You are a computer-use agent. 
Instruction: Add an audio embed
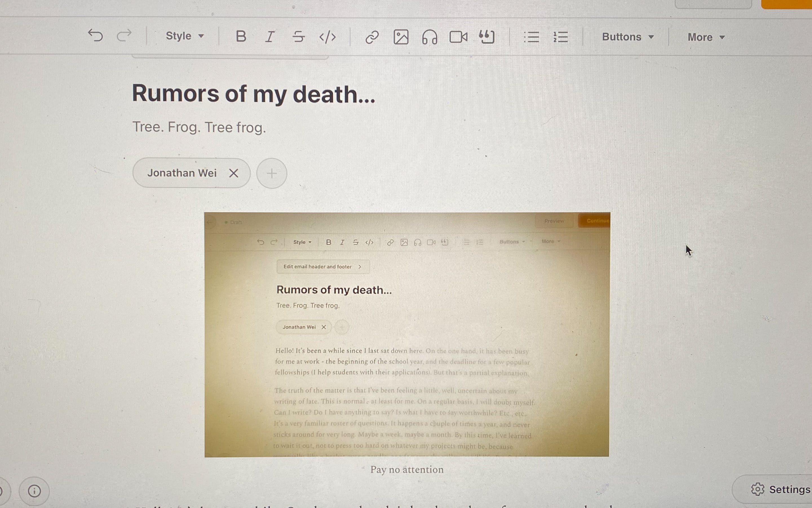point(429,37)
